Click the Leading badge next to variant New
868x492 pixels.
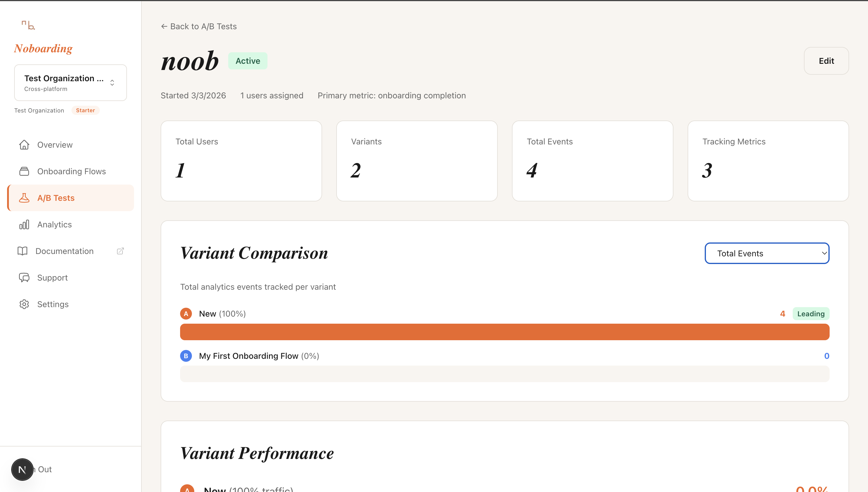(811, 313)
